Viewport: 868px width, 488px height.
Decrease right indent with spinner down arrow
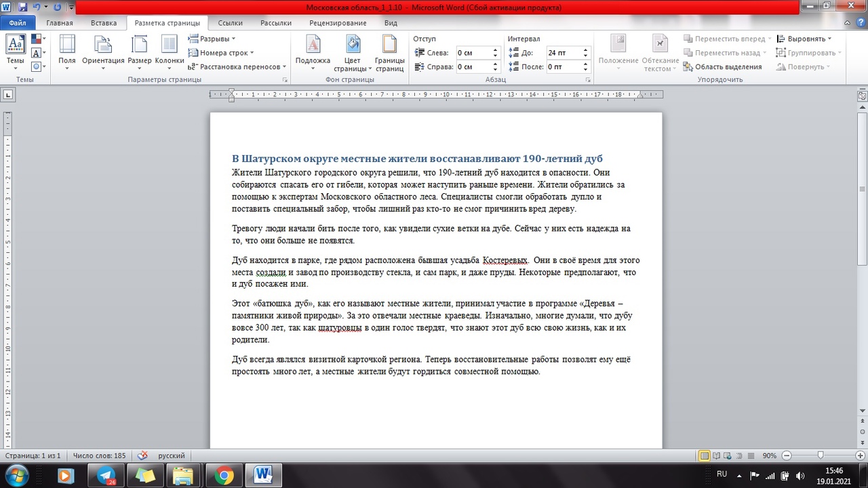(495, 70)
